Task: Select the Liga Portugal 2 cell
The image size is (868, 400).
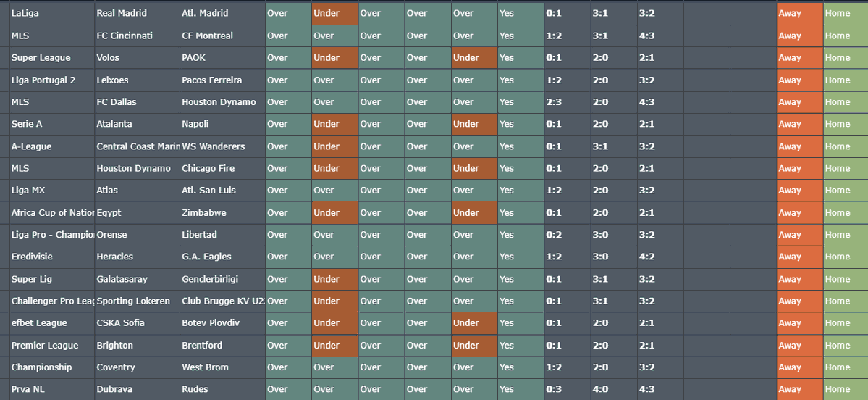Action: (x=52, y=80)
